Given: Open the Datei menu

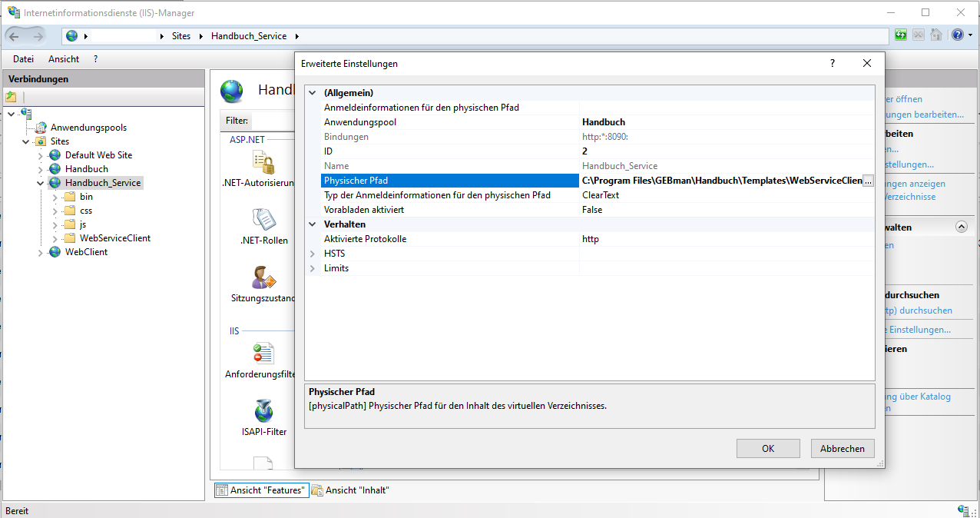Looking at the screenshot, I should click(x=23, y=59).
